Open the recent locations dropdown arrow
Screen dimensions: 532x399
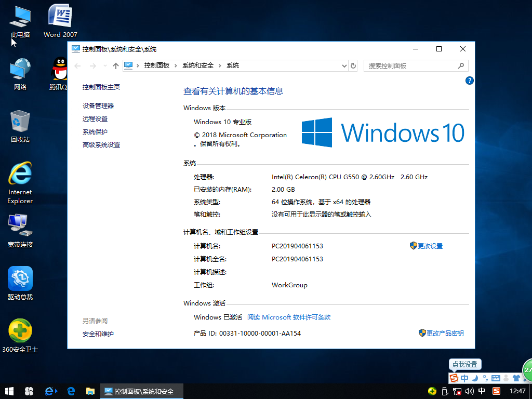point(105,66)
